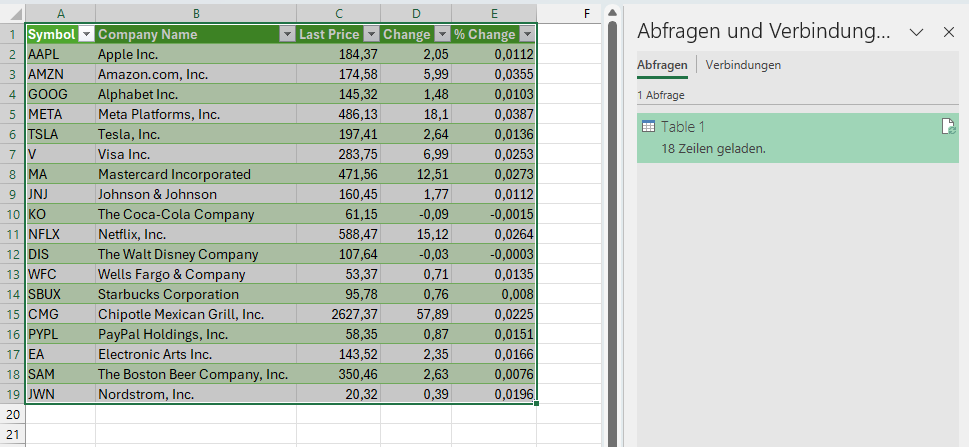Select column A header
Viewport: 969px width, 447px height.
coord(61,13)
